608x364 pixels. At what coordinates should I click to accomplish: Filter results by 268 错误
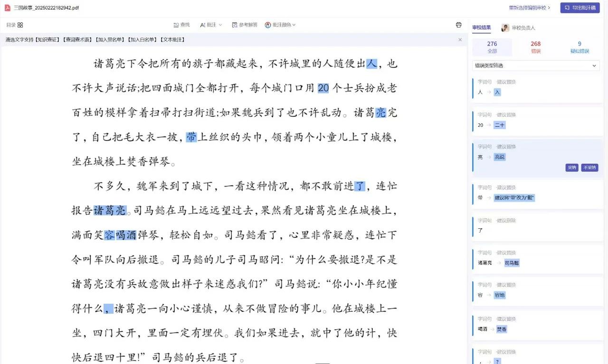535,47
